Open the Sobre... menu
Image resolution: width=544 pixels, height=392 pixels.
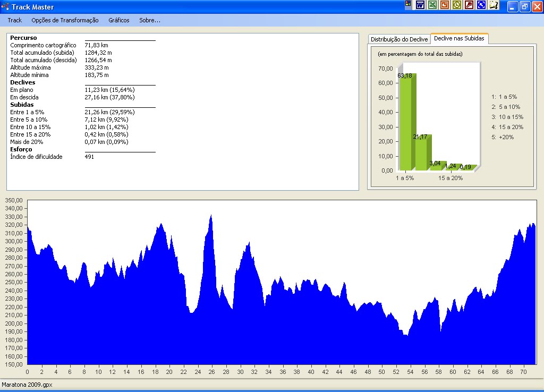click(x=149, y=20)
